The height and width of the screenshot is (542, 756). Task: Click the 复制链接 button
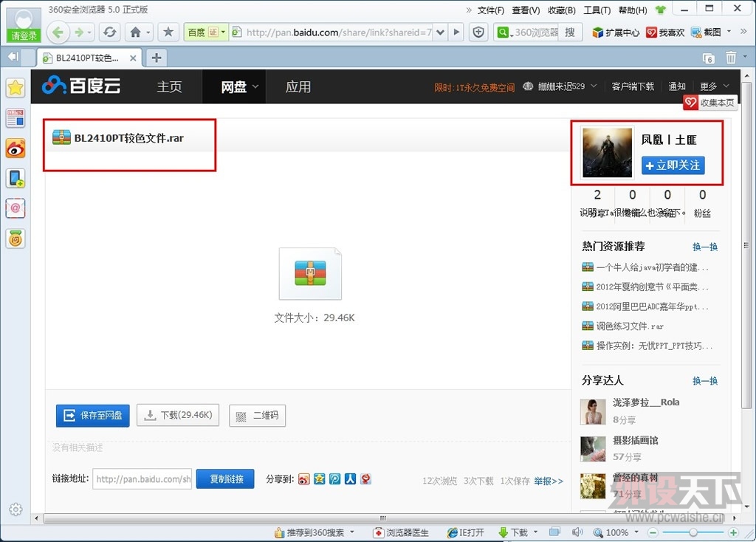pyautogui.click(x=225, y=478)
